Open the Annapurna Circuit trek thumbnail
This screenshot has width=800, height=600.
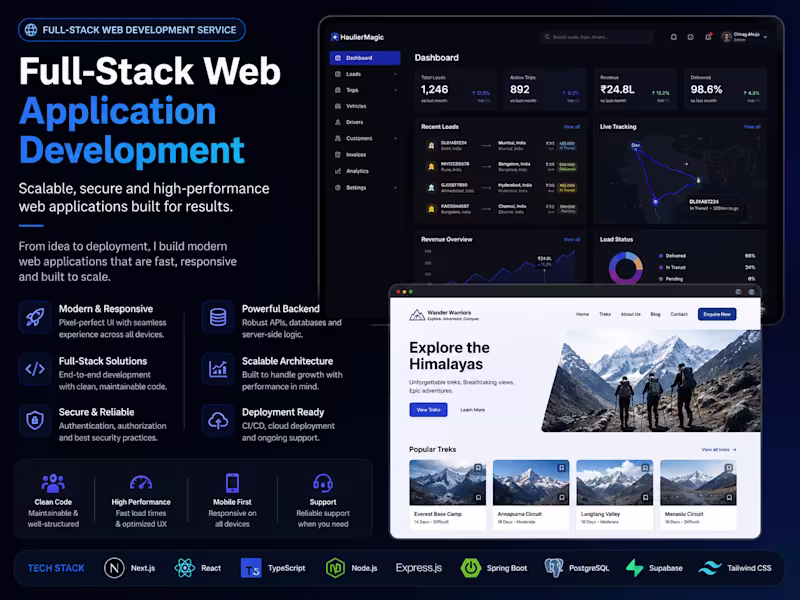point(531,483)
